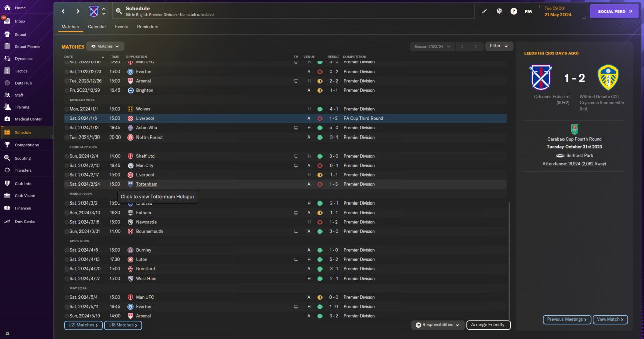644x339 pixels.
Task: Click the Man City 0 - 1 result
Action: 333,166
